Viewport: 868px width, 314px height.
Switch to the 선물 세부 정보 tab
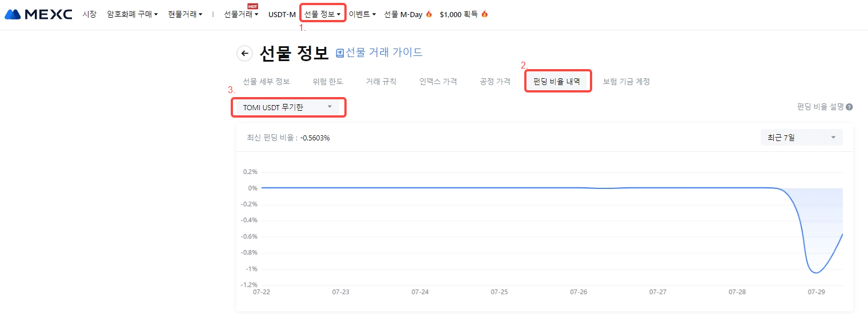pos(266,82)
